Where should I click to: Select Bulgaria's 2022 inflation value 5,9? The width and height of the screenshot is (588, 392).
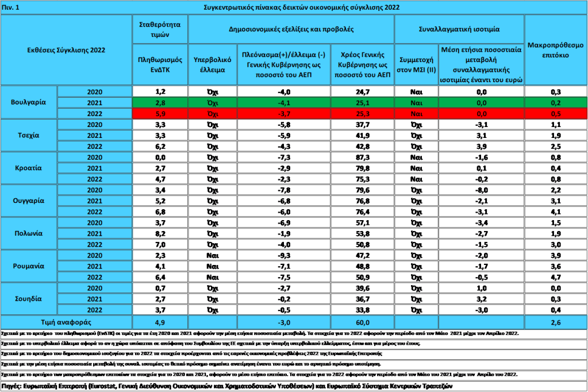coord(160,113)
